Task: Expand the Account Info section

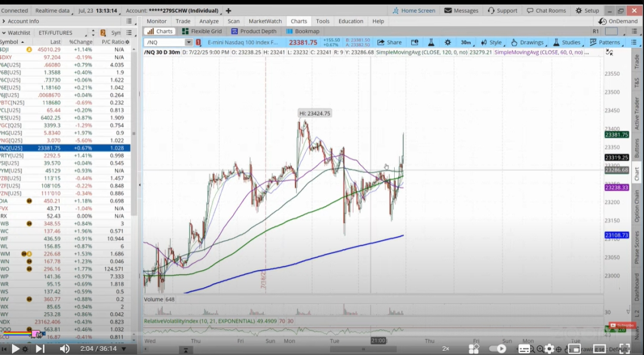Action: coord(4,21)
